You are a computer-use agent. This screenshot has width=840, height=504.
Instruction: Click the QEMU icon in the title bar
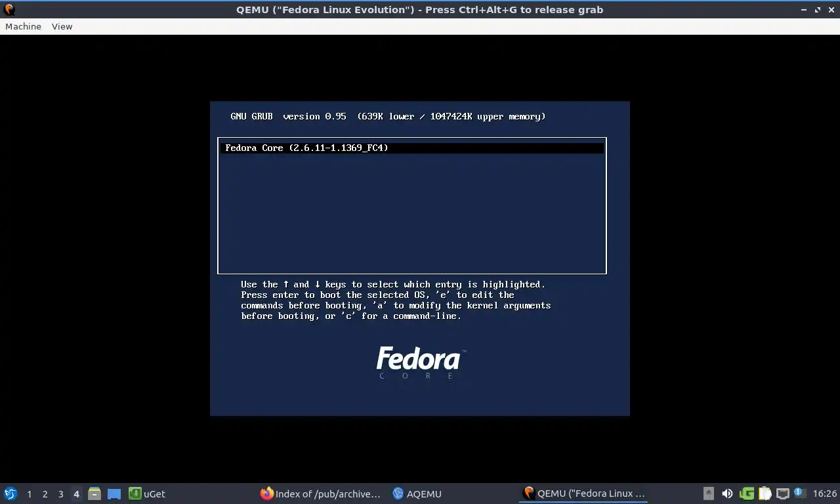(x=9, y=10)
